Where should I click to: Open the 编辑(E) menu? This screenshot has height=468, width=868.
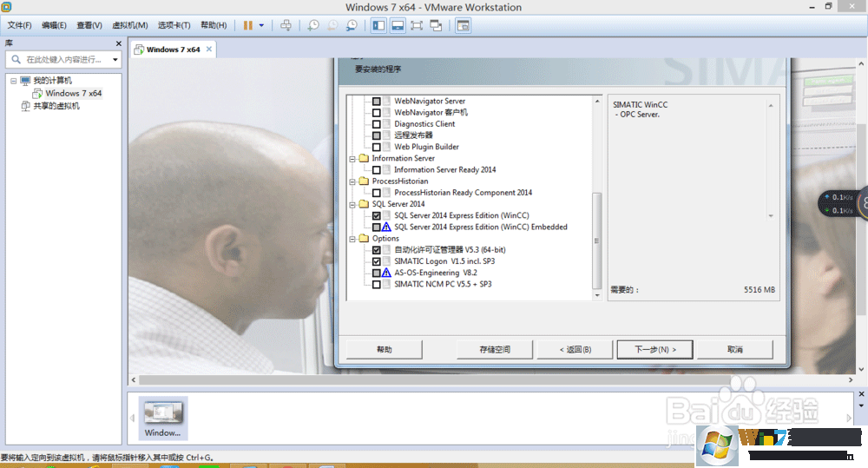pos(54,25)
